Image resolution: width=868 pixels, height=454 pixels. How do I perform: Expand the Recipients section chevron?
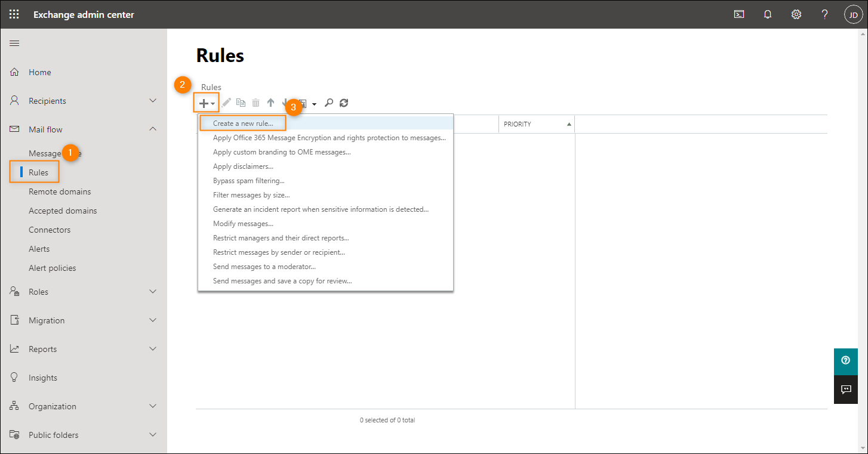[153, 100]
